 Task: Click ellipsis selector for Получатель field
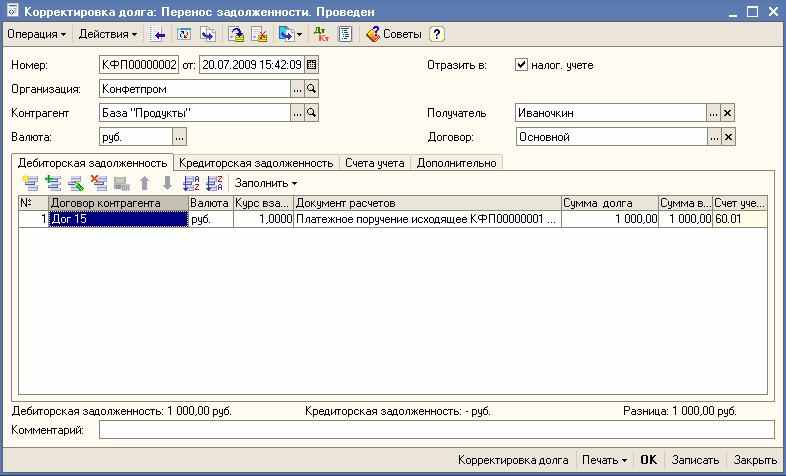coord(713,113)
